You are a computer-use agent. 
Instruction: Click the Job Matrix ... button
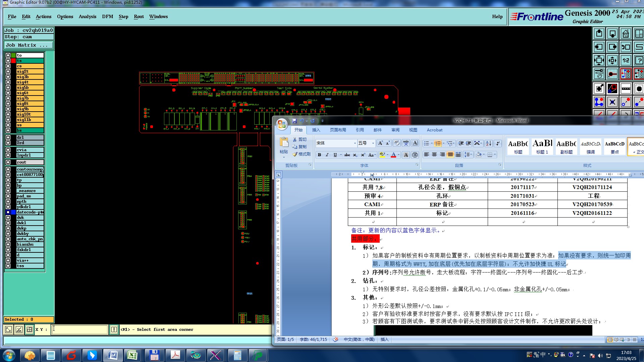(x=29, y=45)
